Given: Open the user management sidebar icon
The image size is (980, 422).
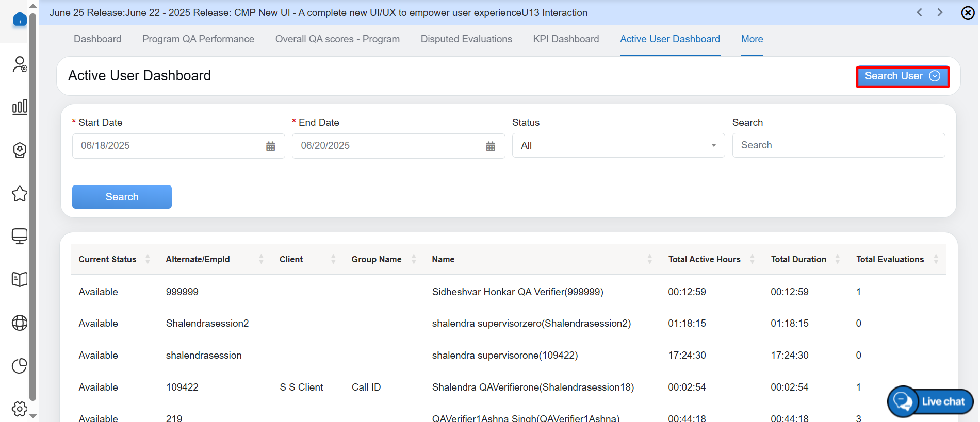Looking at the screenshot, I should coord(20,64).
